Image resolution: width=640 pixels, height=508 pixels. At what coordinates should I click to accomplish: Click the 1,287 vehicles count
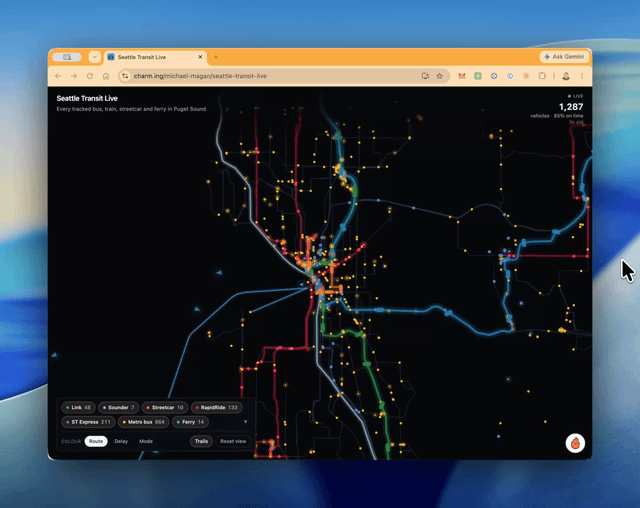(571, 107)
